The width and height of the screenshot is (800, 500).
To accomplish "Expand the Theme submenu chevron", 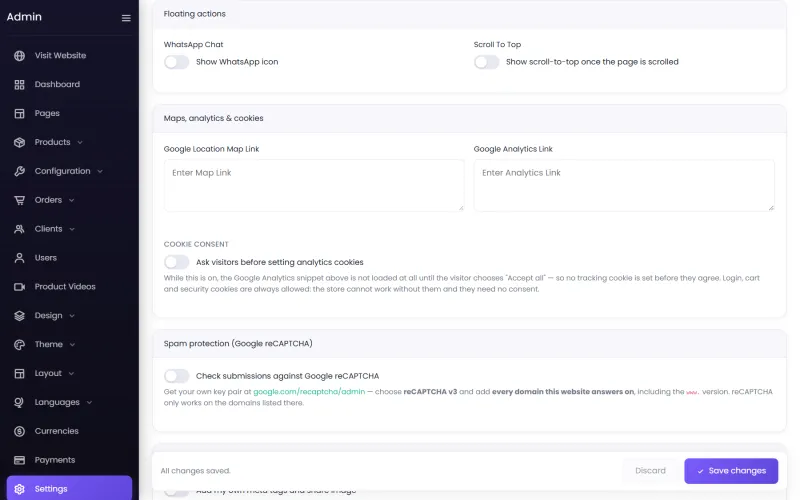I will pos(72,345).
